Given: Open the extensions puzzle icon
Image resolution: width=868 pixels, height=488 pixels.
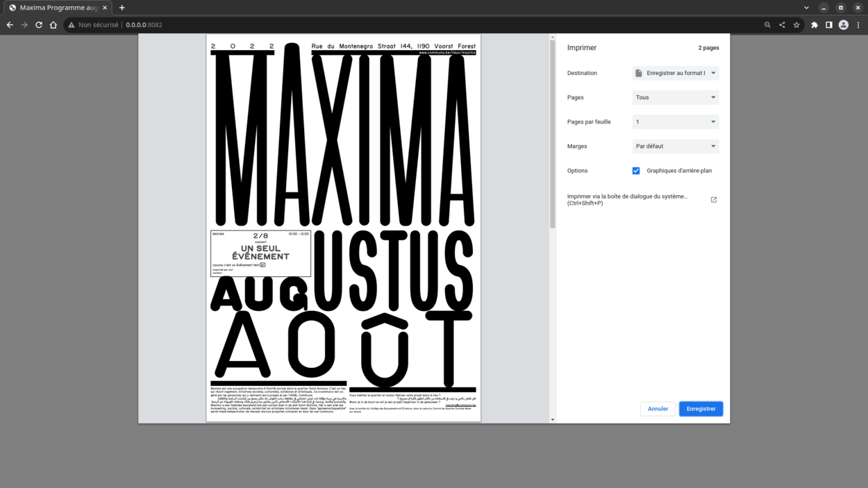Looking at the screenshot, I should tap(815, 25).
